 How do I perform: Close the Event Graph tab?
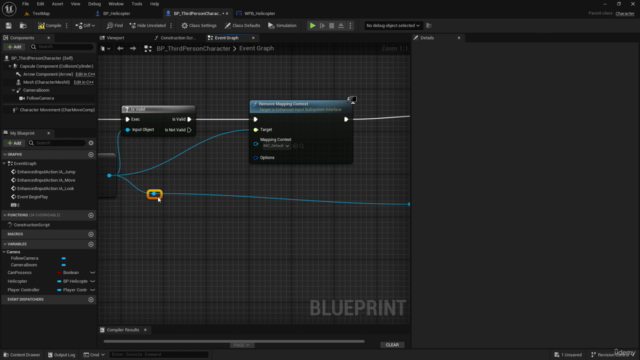click(x=253, y=38)
